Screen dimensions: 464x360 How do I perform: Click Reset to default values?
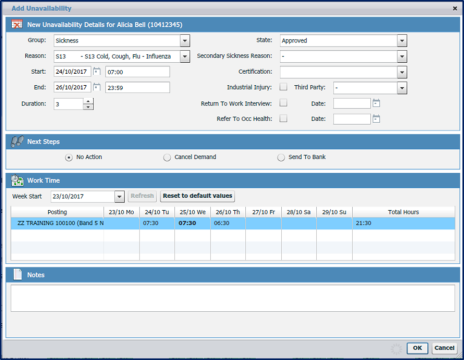[197, 196]
